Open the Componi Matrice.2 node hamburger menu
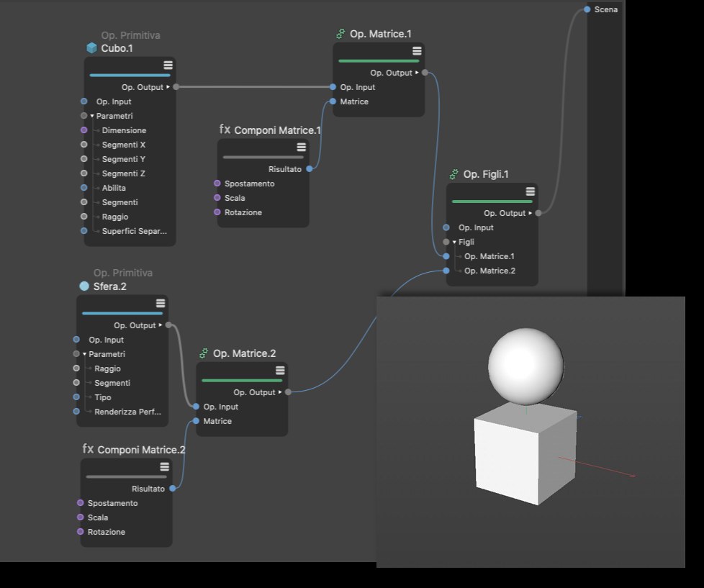Viewport: 704px width, 588px height. click(x=165, y=466)
